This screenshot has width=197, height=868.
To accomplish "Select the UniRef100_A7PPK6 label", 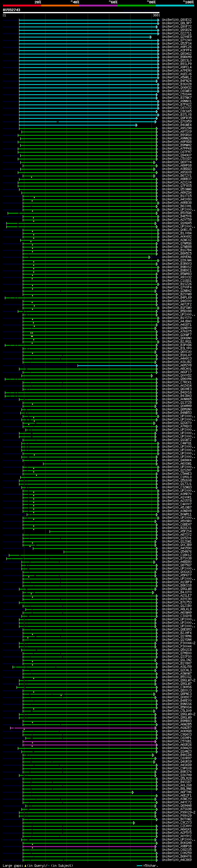I will point(177,149).
